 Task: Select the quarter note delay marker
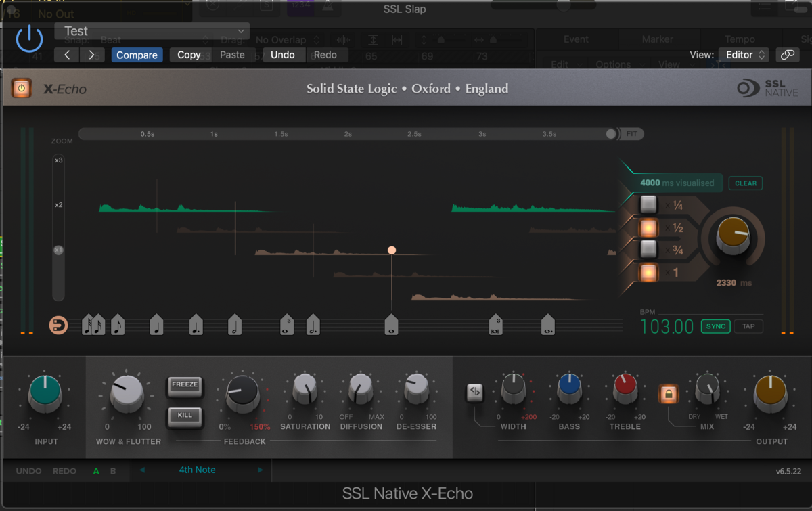(156, 326)
